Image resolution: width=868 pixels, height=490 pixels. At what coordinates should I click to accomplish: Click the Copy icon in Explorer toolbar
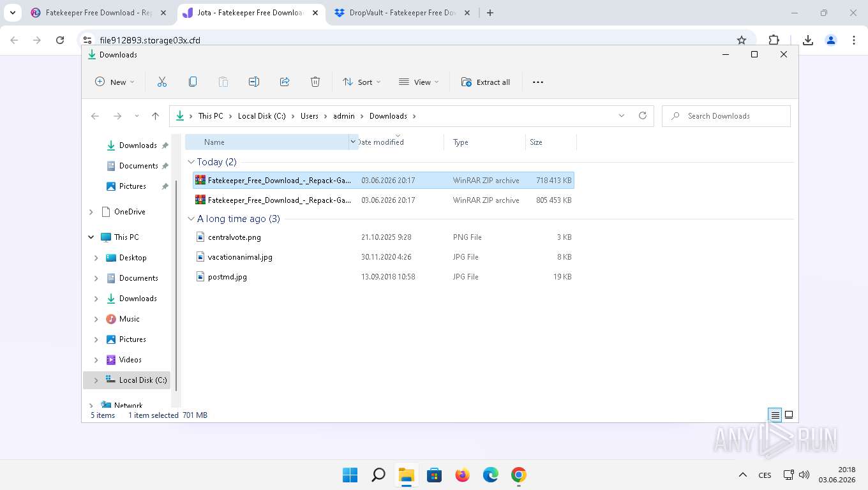[193, 82]
